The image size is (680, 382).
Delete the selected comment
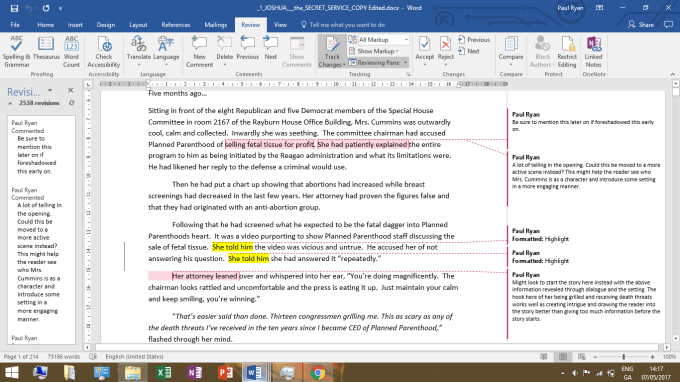point(225,52)
